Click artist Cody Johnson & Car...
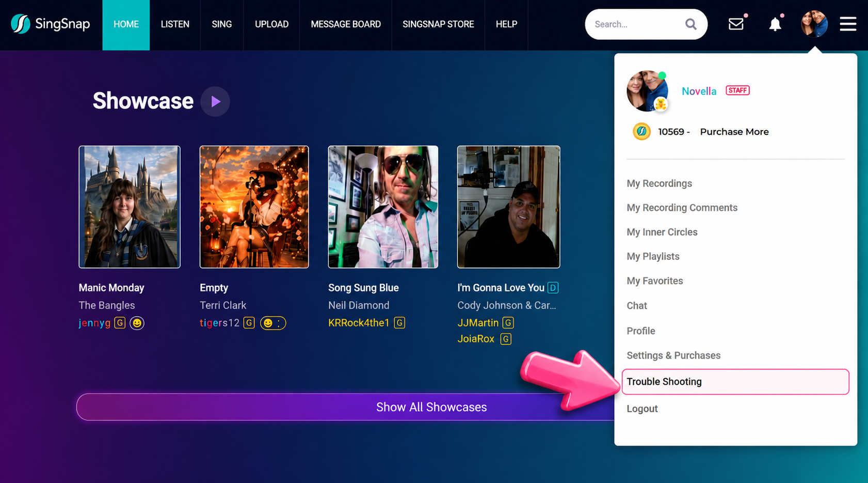This screenshot has height=483, width=868. click(507, 305)
